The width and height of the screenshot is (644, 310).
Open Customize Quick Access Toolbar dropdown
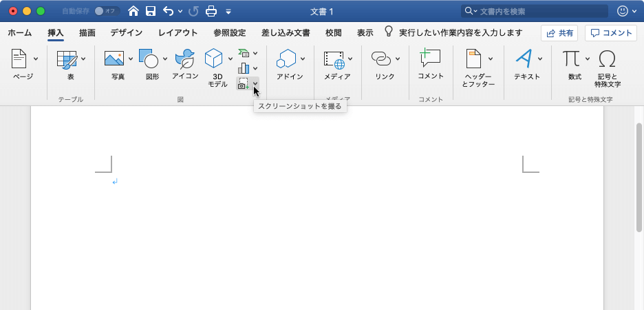[x=228, y=12]
